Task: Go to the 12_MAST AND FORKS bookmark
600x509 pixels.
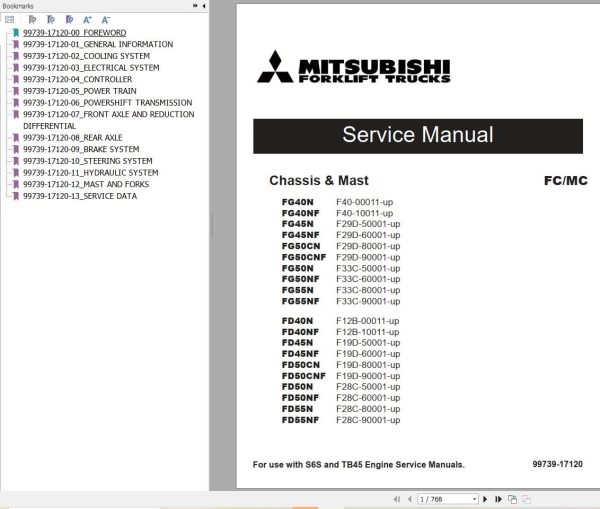Action: [86, 184]
